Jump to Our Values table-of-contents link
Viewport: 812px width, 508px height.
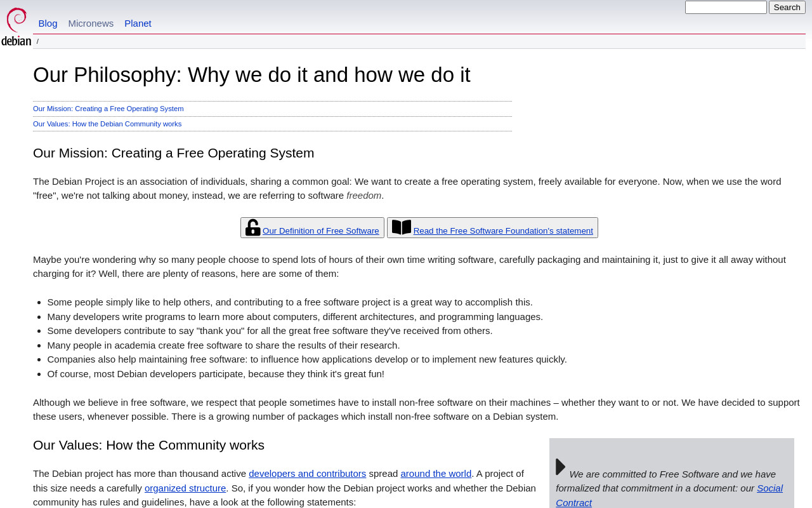pyautogui.click(x=107, y=124)
